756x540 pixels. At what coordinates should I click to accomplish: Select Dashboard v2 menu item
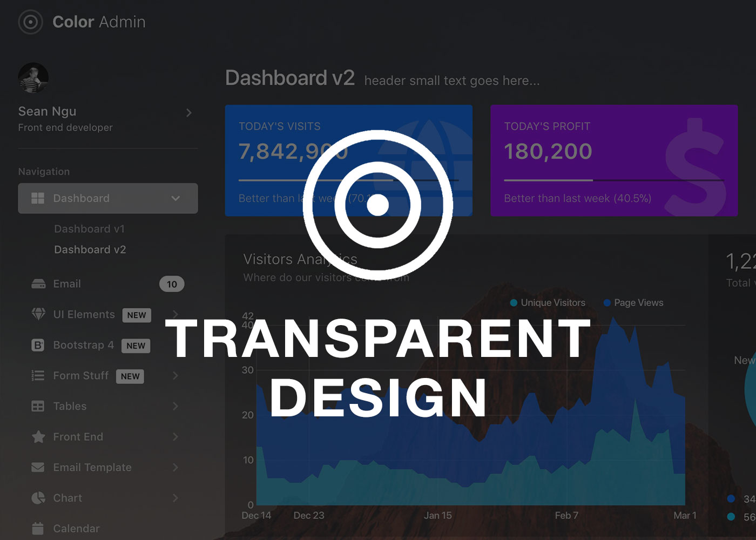[x=90, y=249]
